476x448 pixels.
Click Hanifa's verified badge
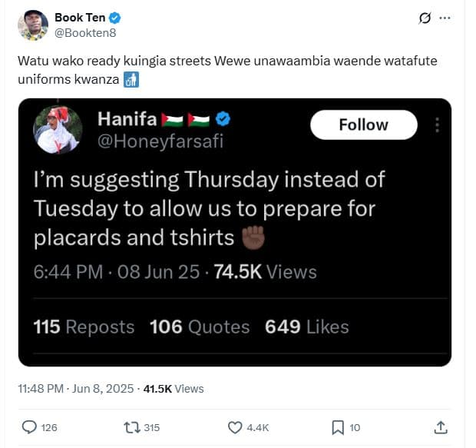pos(224,119)
